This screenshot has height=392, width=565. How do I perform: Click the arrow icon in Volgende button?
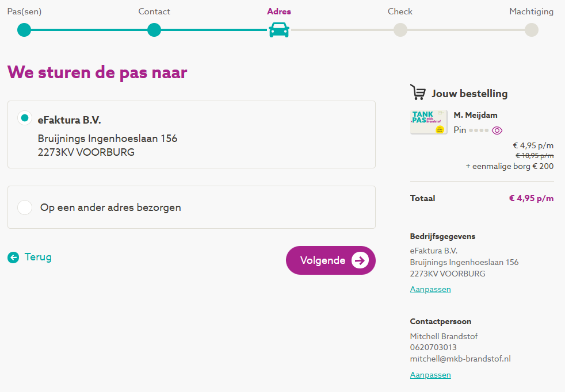pyautogui.click(x=360, y=260)
